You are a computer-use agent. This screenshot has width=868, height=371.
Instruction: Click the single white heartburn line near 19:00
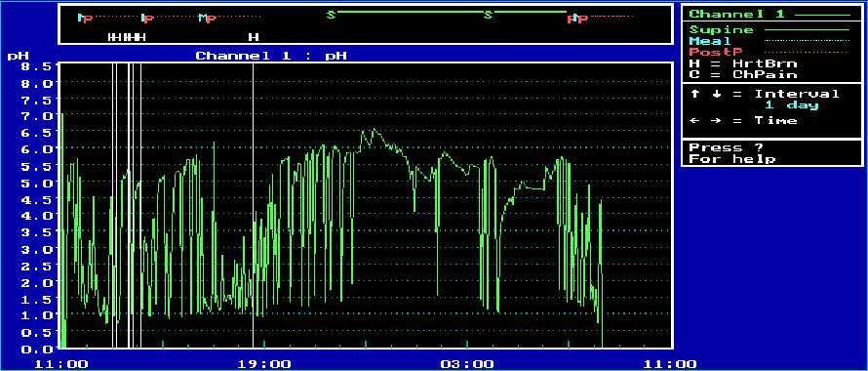[253, 205]
